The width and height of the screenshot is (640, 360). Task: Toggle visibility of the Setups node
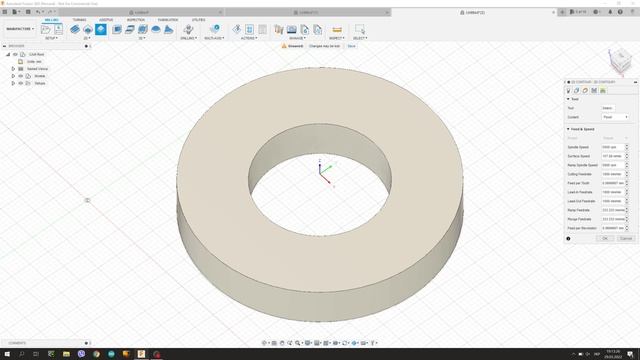point(20,83)
